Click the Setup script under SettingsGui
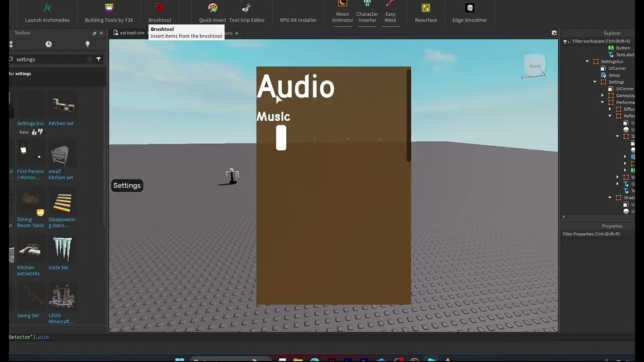The height and width of the screenshot is (362, 644). click(x=615, y=74)
